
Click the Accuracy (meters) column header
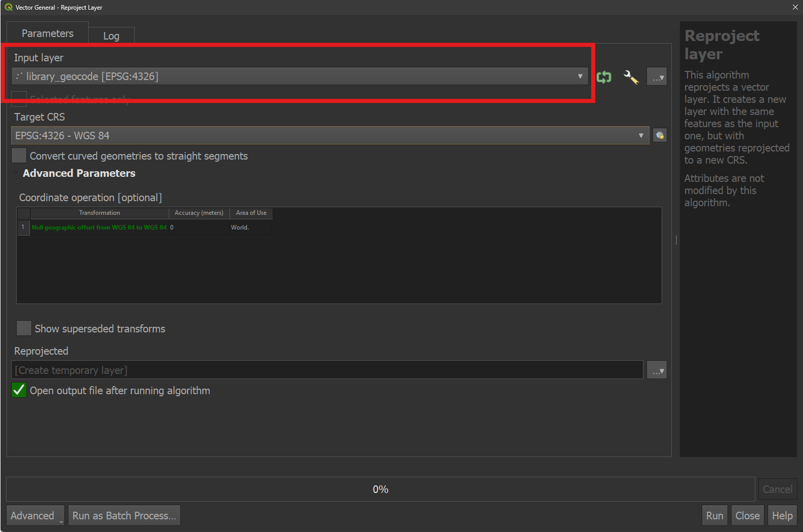point(199,213)
